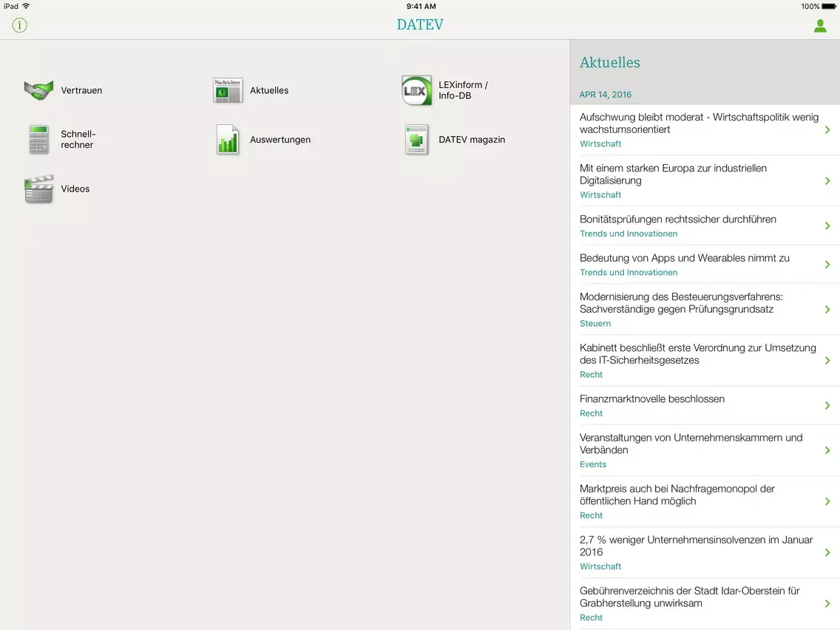This screenshot has width=840, height=630.
Task: Click Recht tag under Gebührenverzeichnis article
Action: 591,617
